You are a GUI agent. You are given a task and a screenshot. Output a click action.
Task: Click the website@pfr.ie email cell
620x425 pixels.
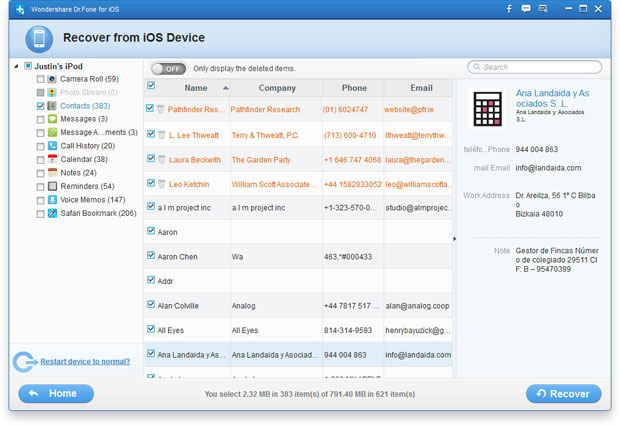click(x=408, y=110)
